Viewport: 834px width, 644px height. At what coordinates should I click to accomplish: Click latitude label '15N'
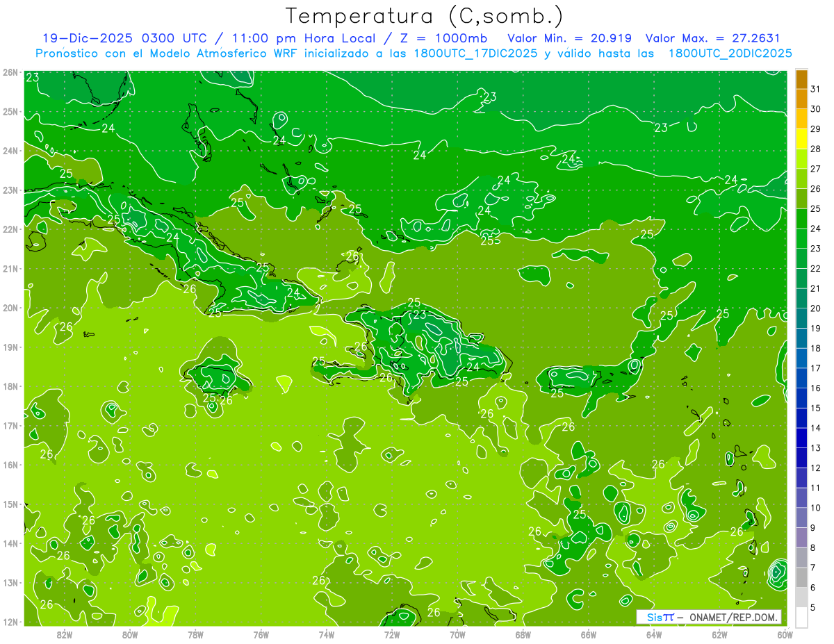(x=10, y=504)
